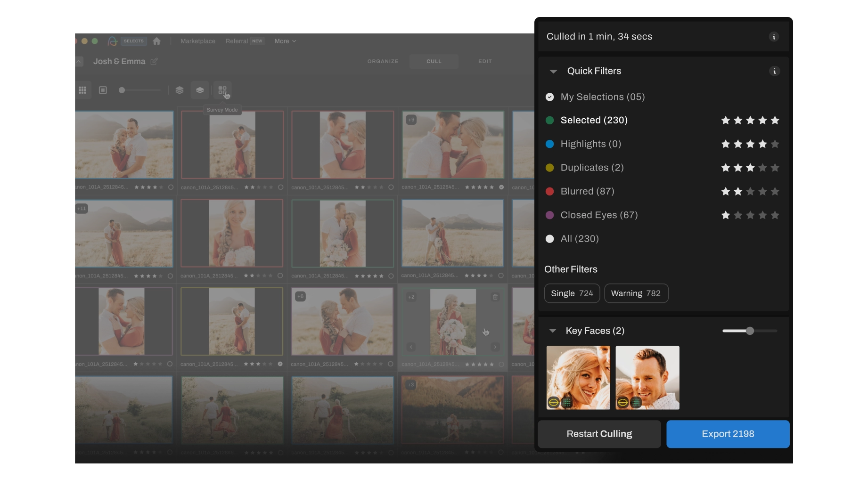Click the flat stack view icon

click(x=199, y=90)
